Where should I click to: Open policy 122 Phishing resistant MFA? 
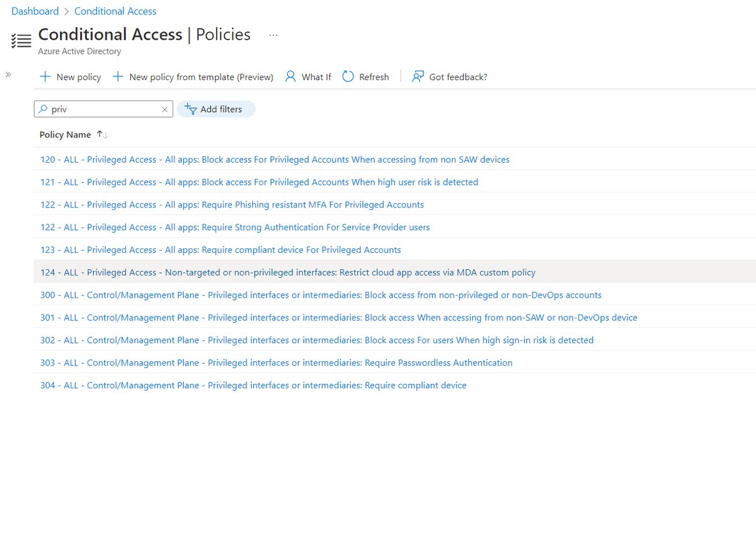[232, 205]
